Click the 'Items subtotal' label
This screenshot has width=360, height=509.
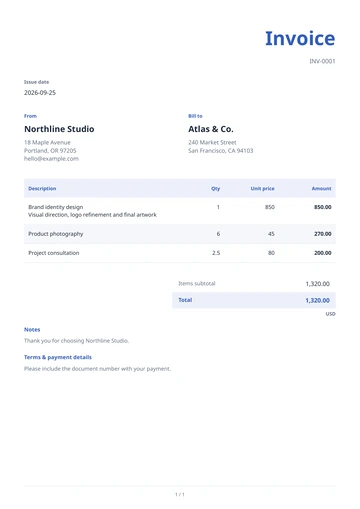[x=197, y=284]
